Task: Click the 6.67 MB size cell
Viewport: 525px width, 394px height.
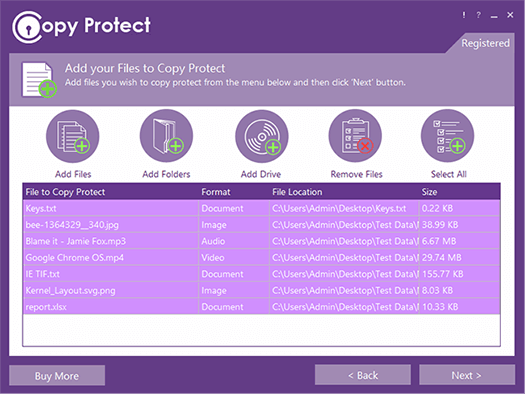Action: point(459,241)
